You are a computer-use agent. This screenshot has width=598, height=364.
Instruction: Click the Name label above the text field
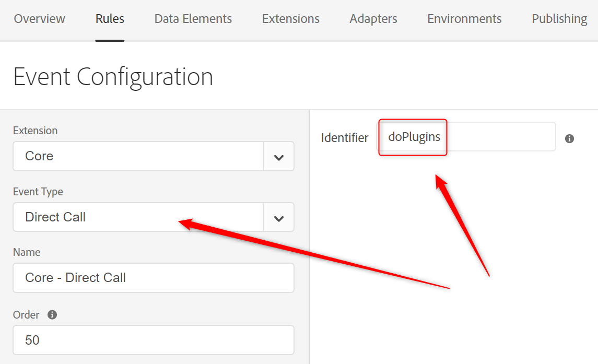pyautogui.click(x=27, y=252)
